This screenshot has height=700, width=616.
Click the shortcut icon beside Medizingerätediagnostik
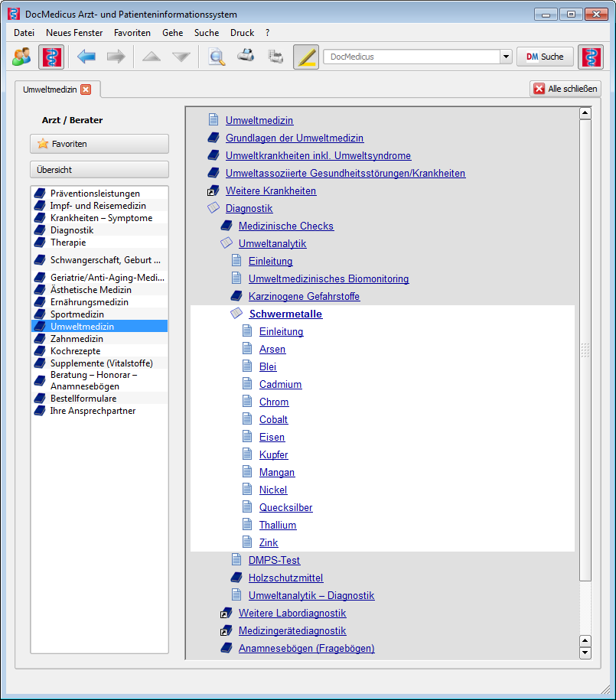point(226,630)
